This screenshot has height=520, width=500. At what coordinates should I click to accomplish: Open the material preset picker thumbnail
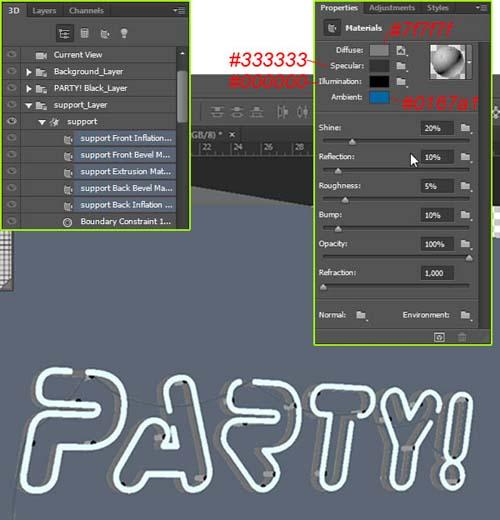tap(447, 62)
